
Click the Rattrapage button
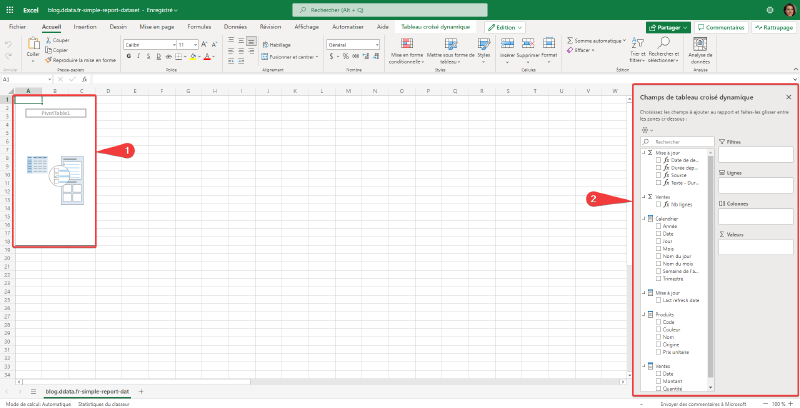[x=774, y=28]
